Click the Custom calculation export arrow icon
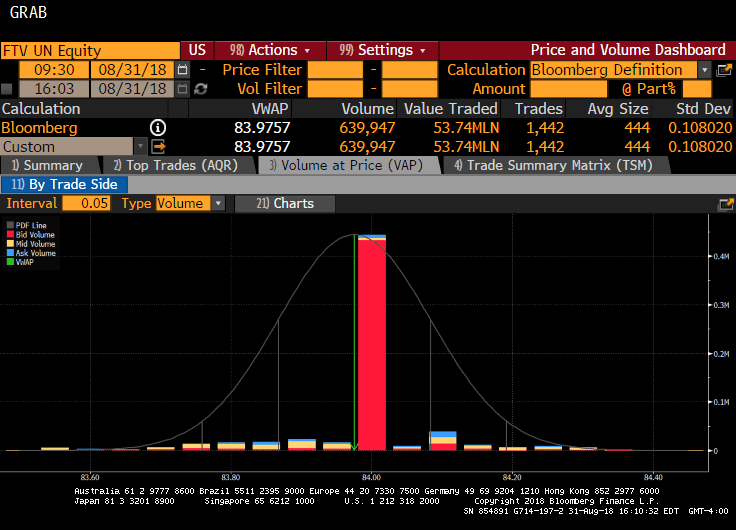This screenshot has height=530, width=736. point(158,147)
